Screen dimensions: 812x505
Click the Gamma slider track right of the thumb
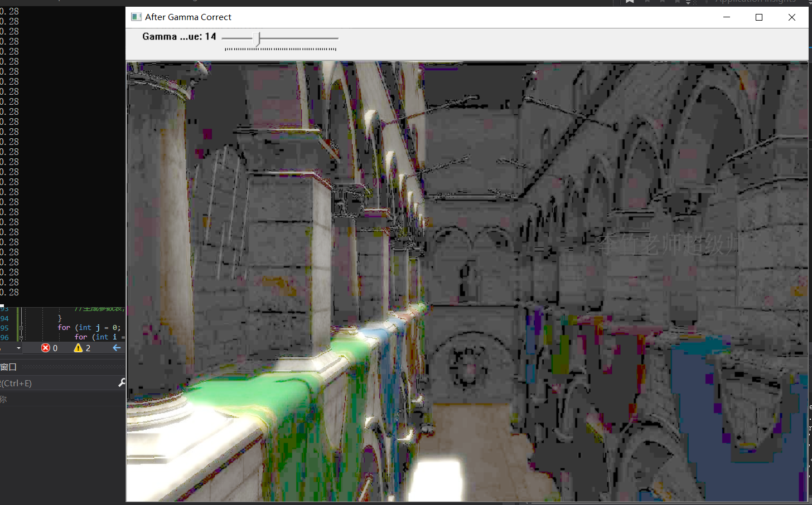(x=299, y=38)
